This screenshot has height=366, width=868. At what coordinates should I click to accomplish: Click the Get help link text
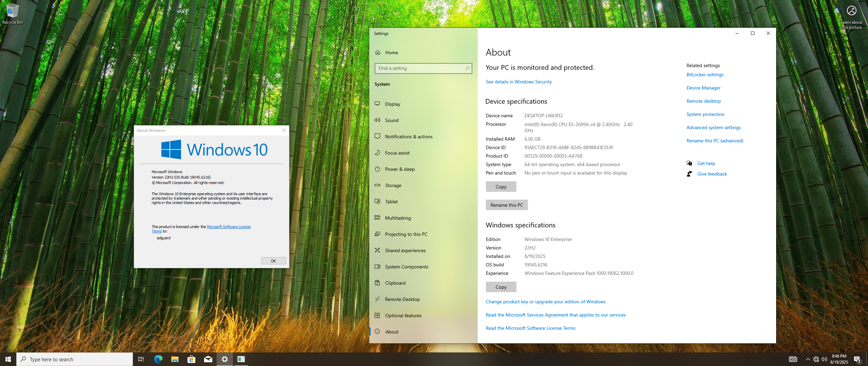[x=706, y=163]
